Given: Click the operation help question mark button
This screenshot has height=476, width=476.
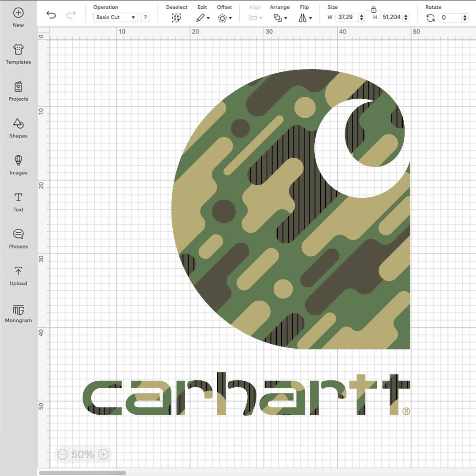Looking at the screenshot, I should (145, 17).
